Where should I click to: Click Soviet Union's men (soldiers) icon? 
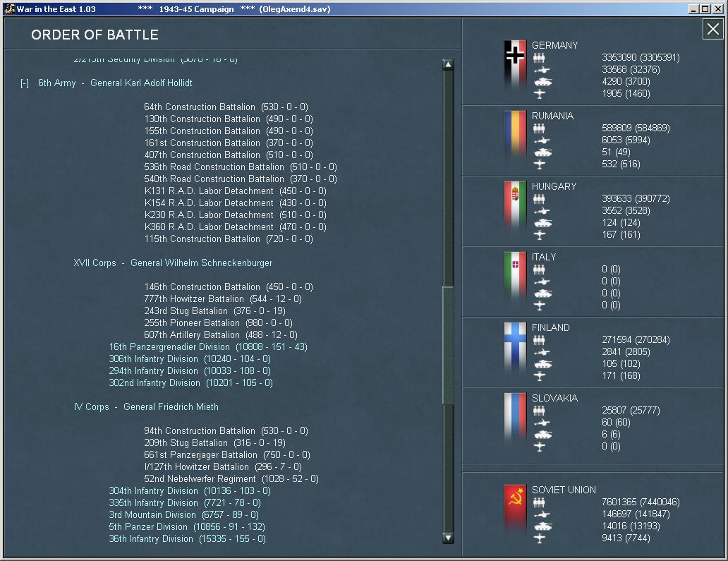point(539,502)
